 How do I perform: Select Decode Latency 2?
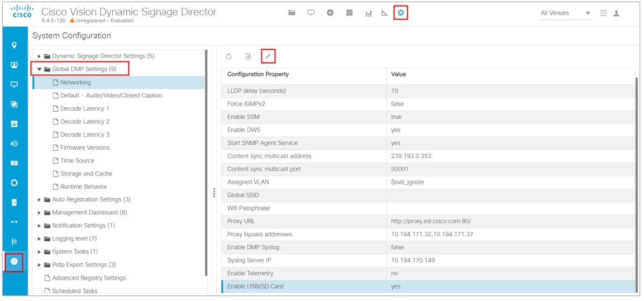pos(84,122)
